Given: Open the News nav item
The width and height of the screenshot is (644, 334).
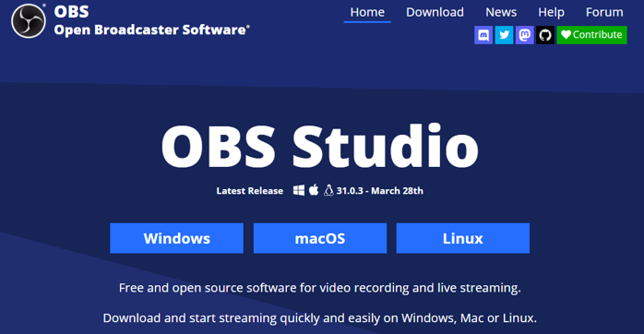Looking at the screenshot, I should [501, 12].
